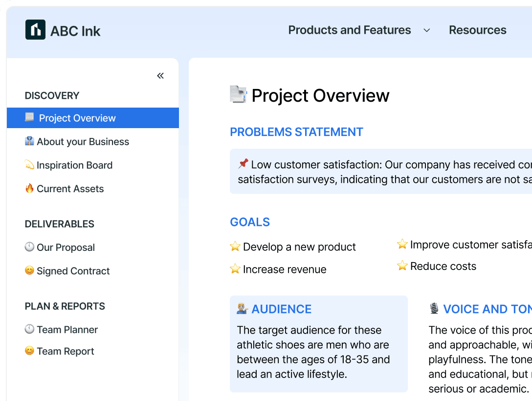Click the Current Assets fire icon
The height and width of the screenshot is (401, 532).
29,188
